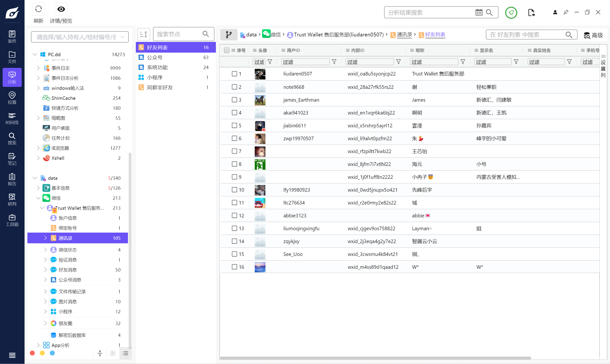Viewport: 610px width, 364px height.
Task: Collapse the 微信 tree node
Action: coord(38,198)
